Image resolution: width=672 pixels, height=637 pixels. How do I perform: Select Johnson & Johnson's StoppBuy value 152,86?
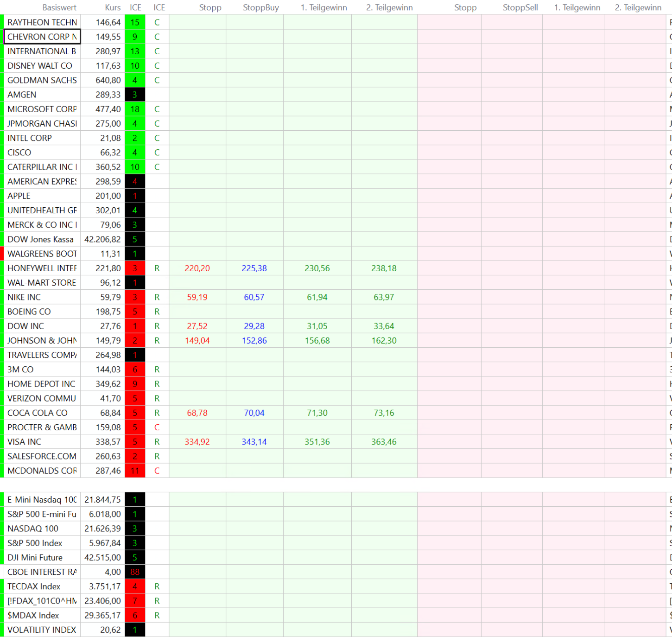(254, 341)
